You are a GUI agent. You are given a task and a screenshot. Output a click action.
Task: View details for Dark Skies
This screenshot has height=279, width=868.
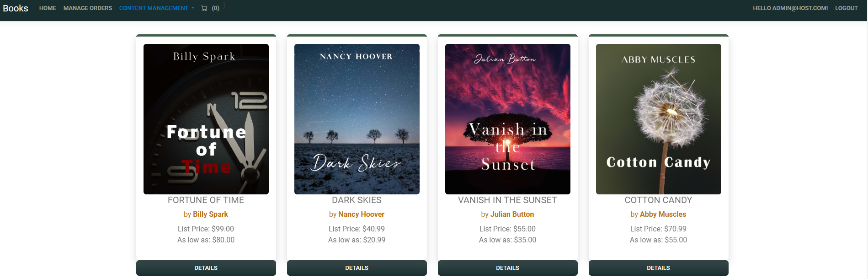(357, 268)
